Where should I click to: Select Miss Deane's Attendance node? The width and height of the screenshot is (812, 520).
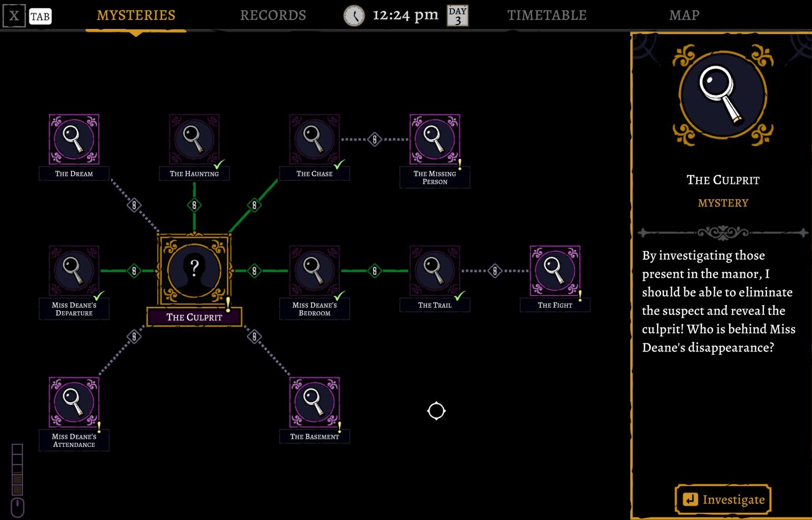tap(74, 402)
